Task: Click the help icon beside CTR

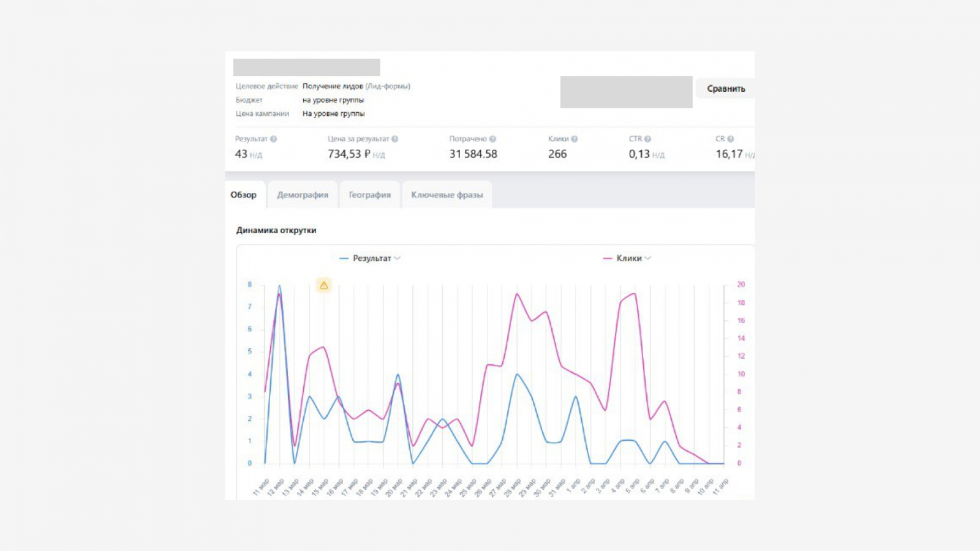Action: [647, 139]
